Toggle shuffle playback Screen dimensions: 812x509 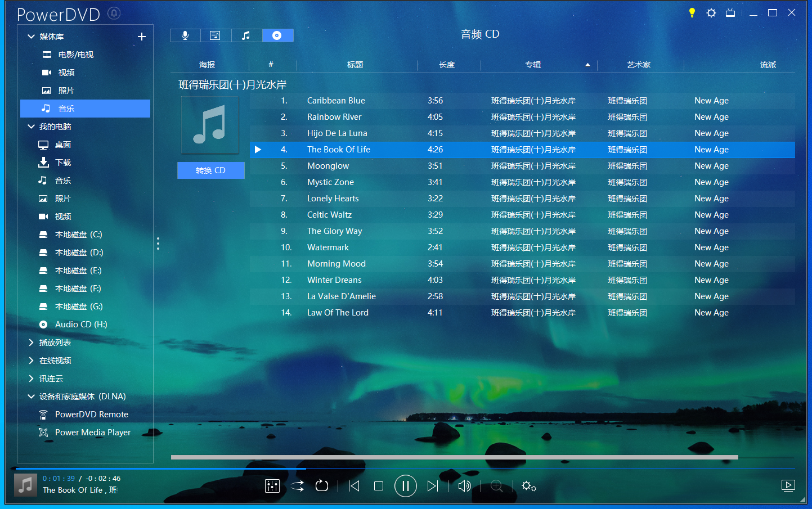(297, 486)
